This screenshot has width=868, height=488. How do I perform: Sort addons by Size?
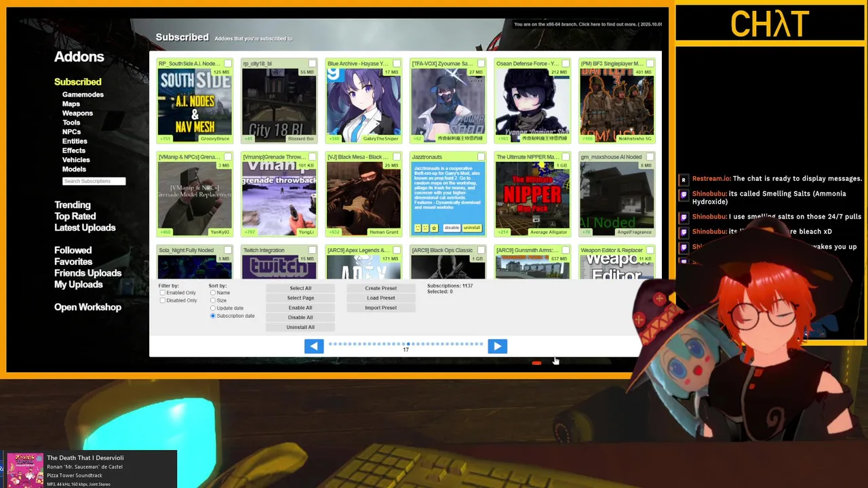click(x=213, y=300)
